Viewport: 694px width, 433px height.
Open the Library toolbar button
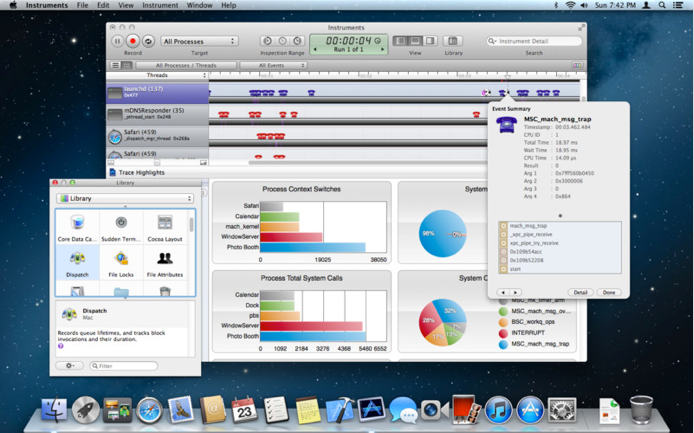(x=453, y=41)
